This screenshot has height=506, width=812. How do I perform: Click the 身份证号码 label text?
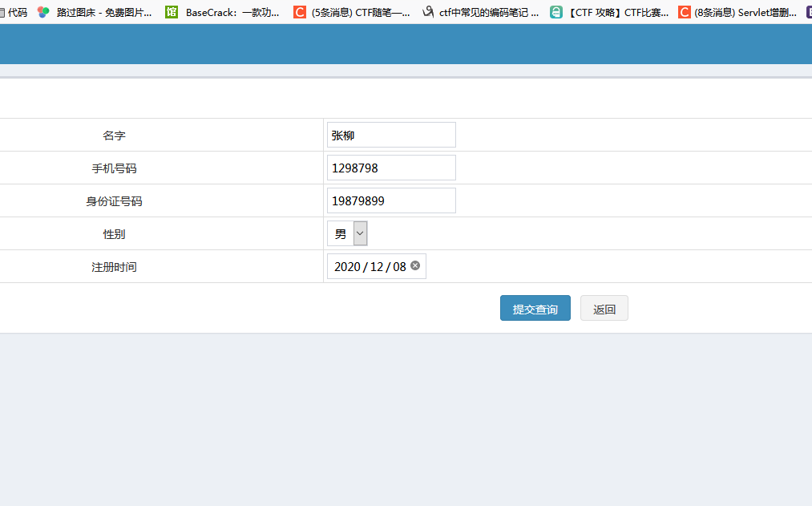[114, 201]
